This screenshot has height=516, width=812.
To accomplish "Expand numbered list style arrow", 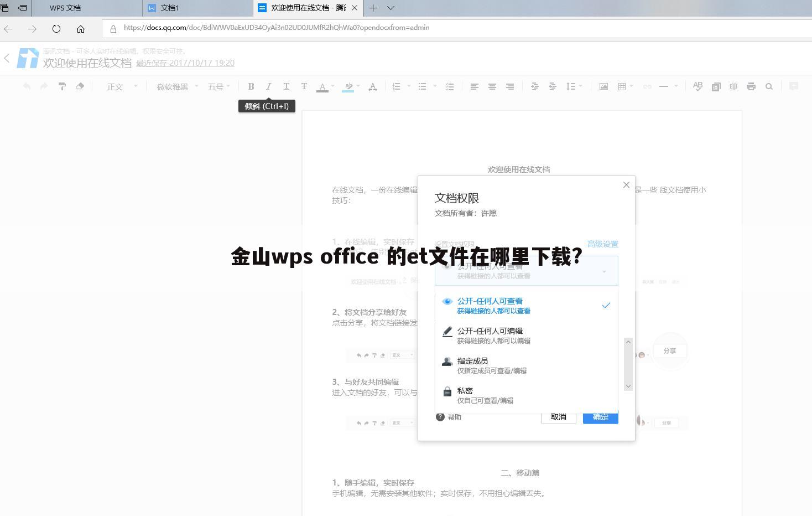I will pyautogui.click(x=409, y=86).
